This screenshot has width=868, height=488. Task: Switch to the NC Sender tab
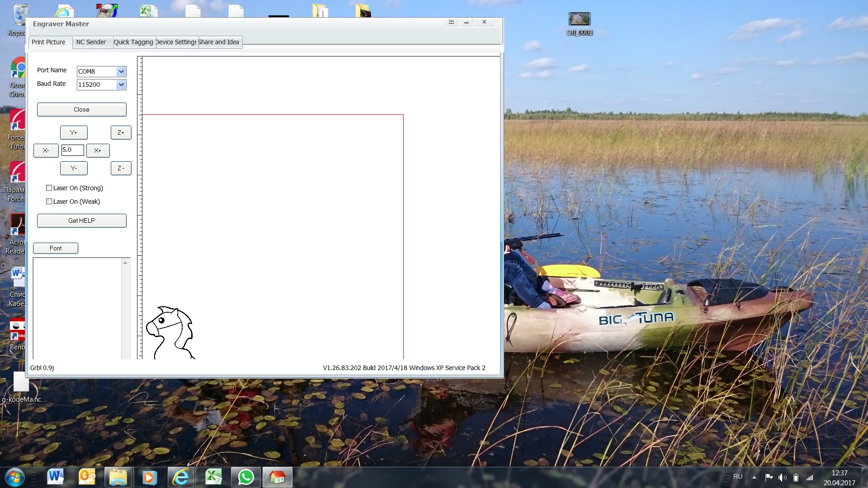(91, 42)
